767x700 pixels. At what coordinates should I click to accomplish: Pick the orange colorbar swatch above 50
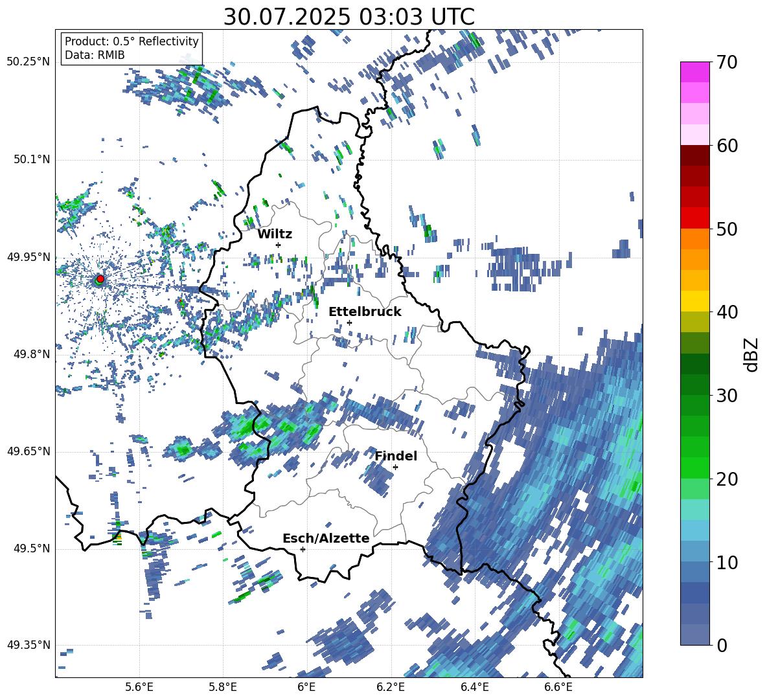pyautogui.click(x=694, y=238)
